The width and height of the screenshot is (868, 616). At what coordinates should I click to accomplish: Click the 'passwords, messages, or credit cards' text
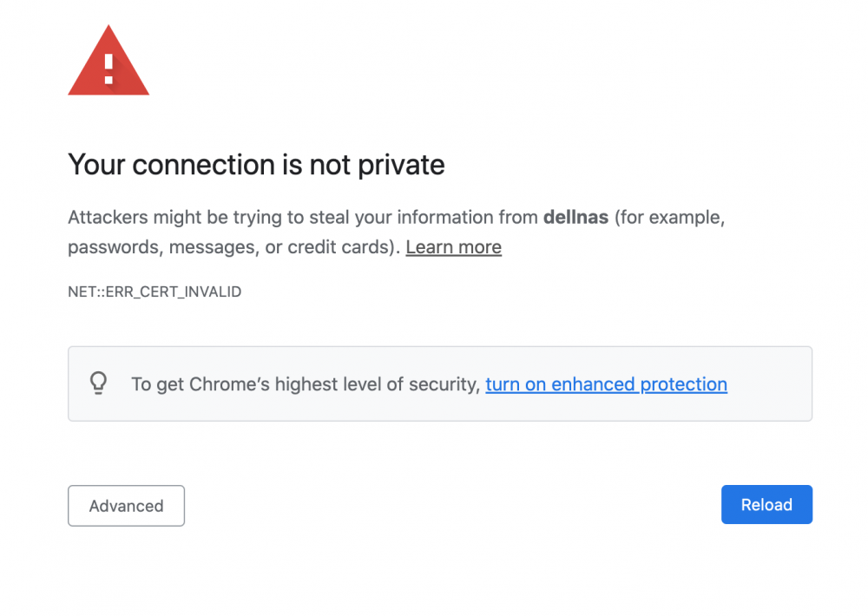point(232,247)
